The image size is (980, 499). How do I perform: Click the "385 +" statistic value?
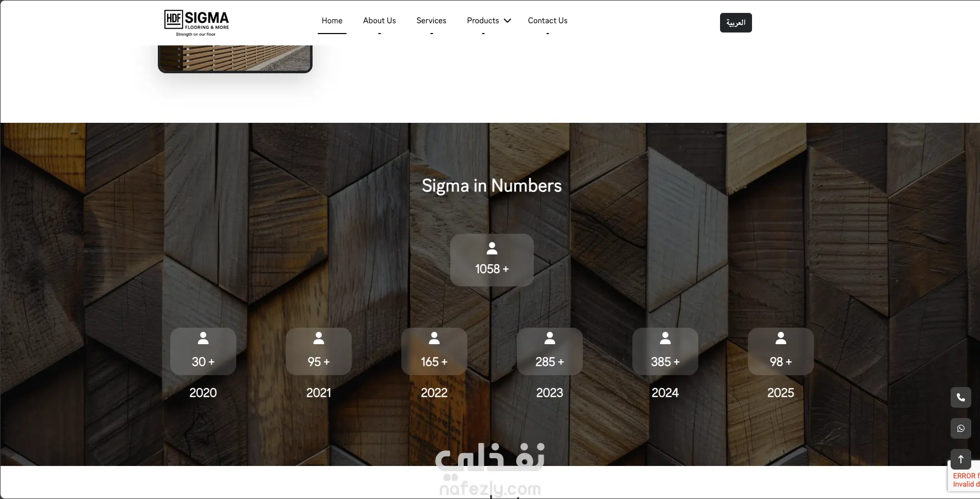point(665,362)
